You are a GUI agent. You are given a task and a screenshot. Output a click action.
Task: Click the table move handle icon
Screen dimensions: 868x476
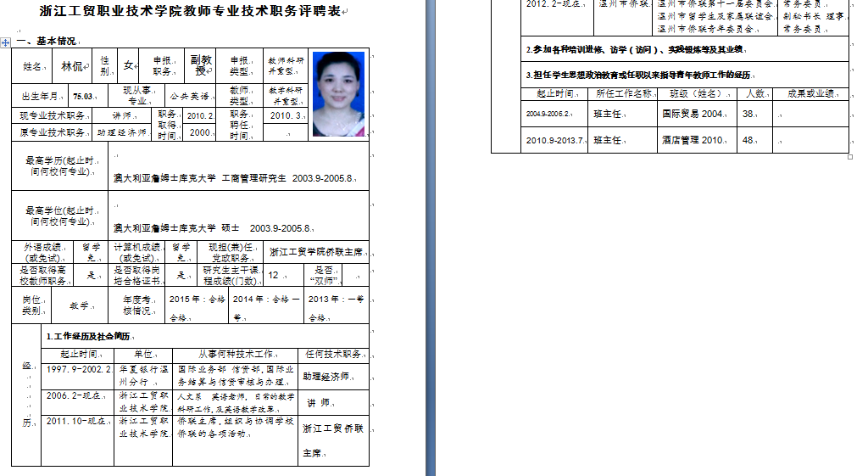[6, 41]
